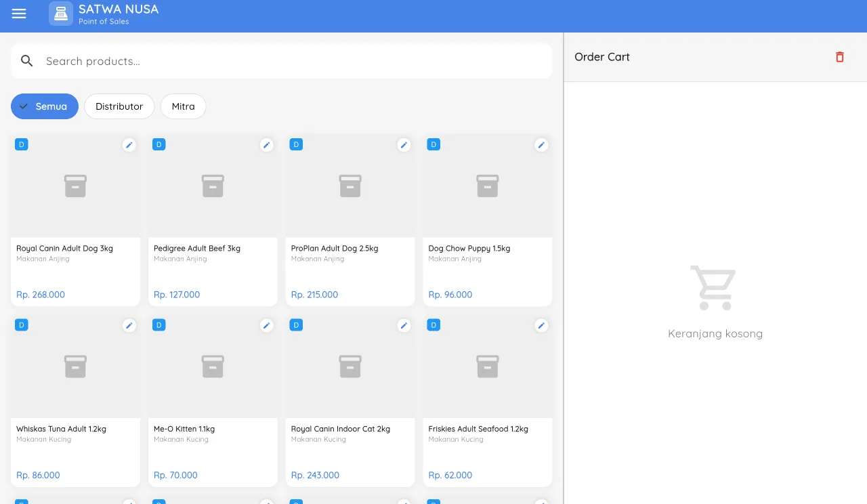Pick the Royal Canin Indoor Cat 2kg thumbnail
This screenshot has width=867, height=504.
(x=350, y=366)
